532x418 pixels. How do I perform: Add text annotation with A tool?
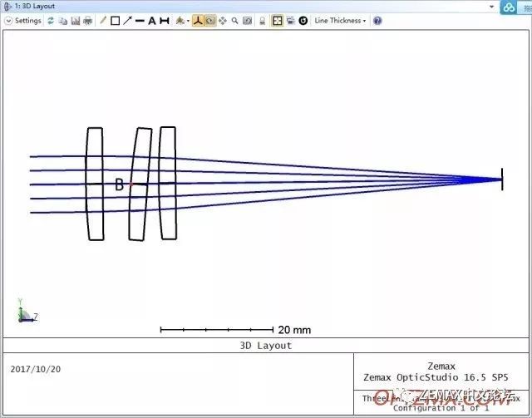pyautogui.click(x=152, y=21)
